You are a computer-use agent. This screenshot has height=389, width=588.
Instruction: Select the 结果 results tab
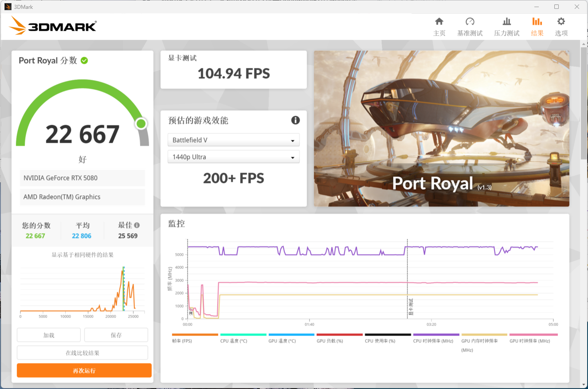[537, 27]
